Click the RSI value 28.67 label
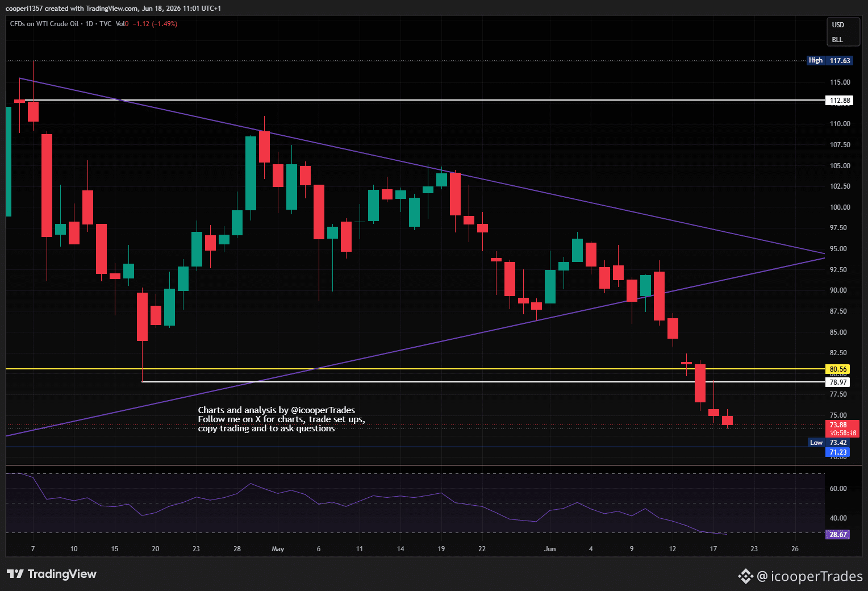The image size is (868, 591). tap(838, 534)
